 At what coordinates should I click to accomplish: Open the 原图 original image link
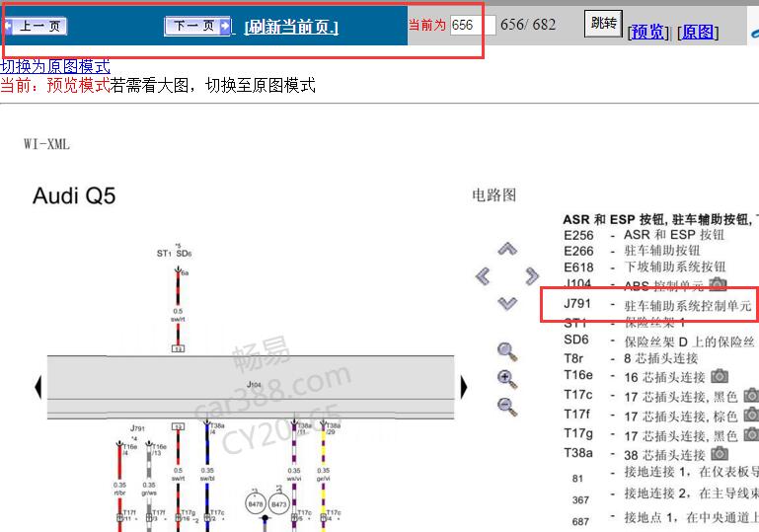tap(698, 32)
